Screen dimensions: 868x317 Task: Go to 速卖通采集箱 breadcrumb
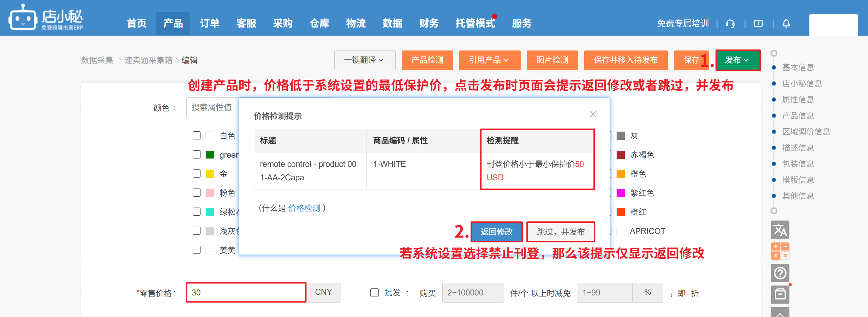(148, 60)
